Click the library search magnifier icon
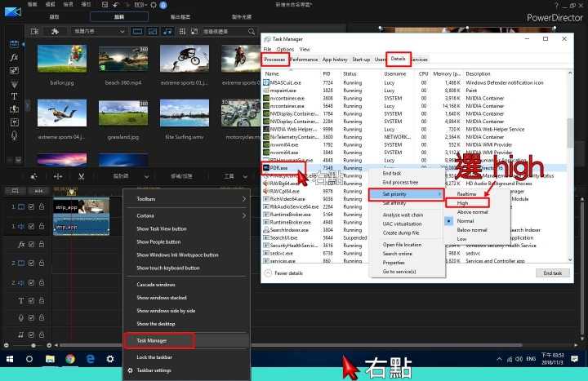588x381 pixels. point(252,32)
